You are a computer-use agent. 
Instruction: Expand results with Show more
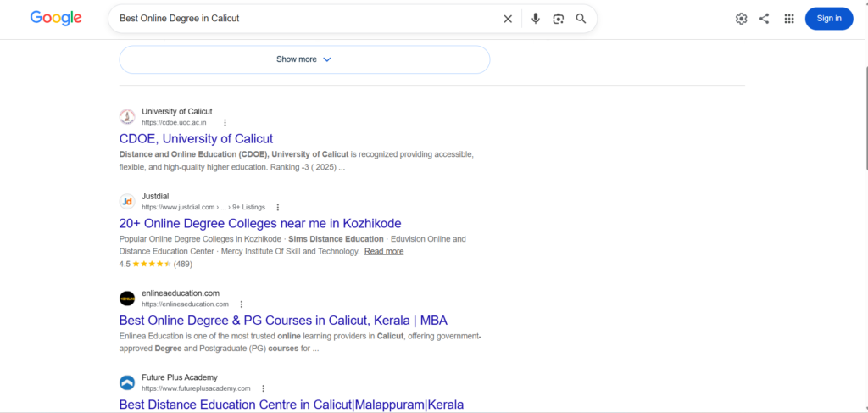pyautogui.click(x=304, y=59)
